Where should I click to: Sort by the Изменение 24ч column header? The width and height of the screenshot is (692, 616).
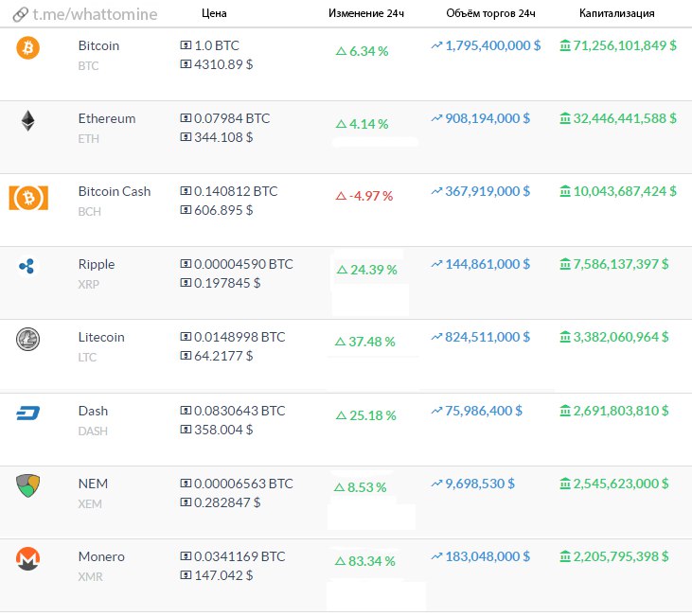tap(365, 13)
